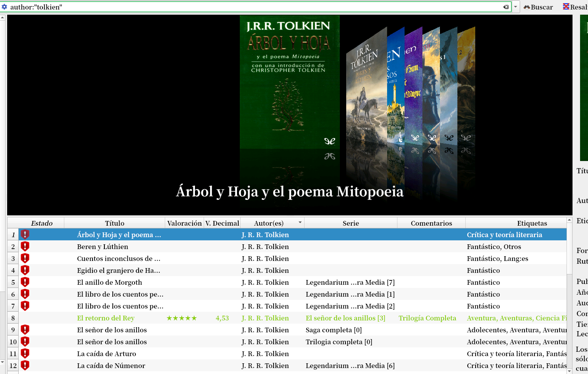
Task: Click the book list scrollbar down arrow
Action: point(569,371)
